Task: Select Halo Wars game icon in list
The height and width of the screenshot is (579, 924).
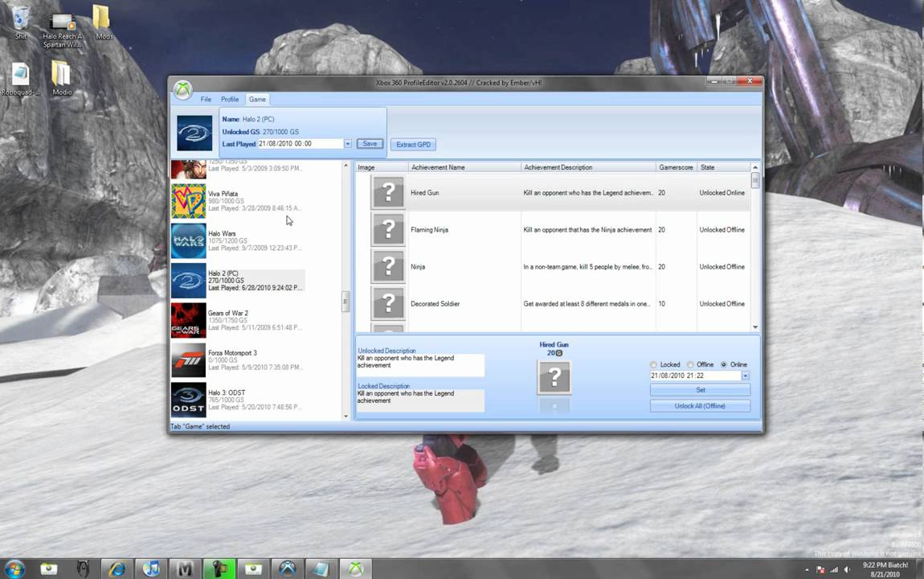Action: coord(189,240)
